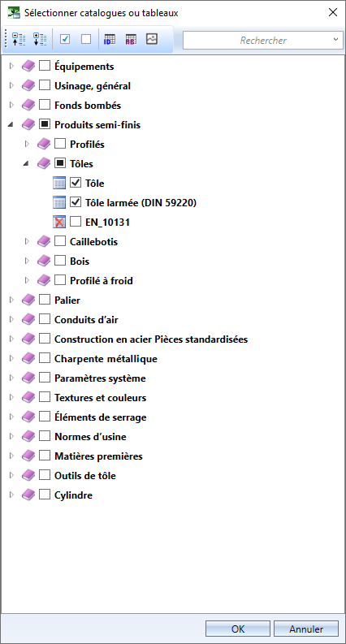Uncheck the Tôle checkbox
Screen dimensions: 346x644
[76, 183]
